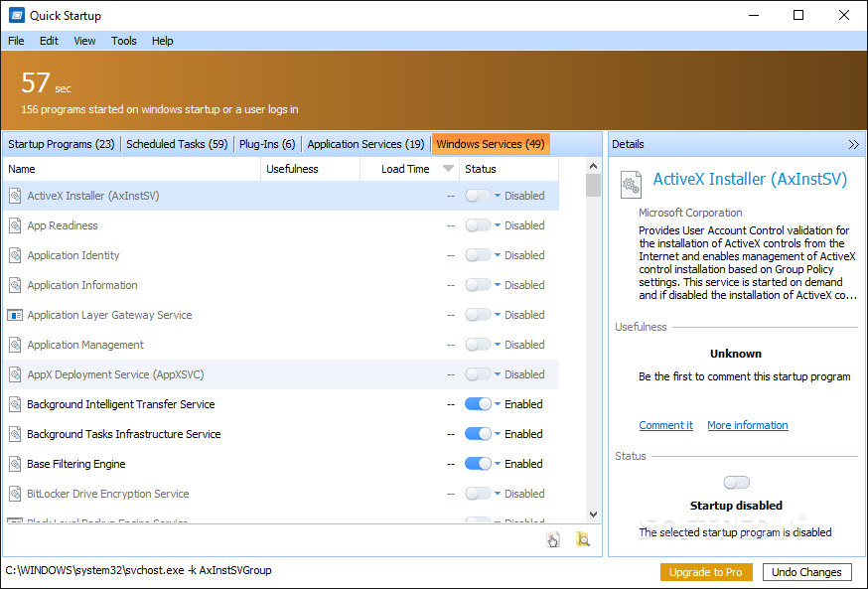Select the Background Tasks Infrastructure Service row text

coord(123,435)
